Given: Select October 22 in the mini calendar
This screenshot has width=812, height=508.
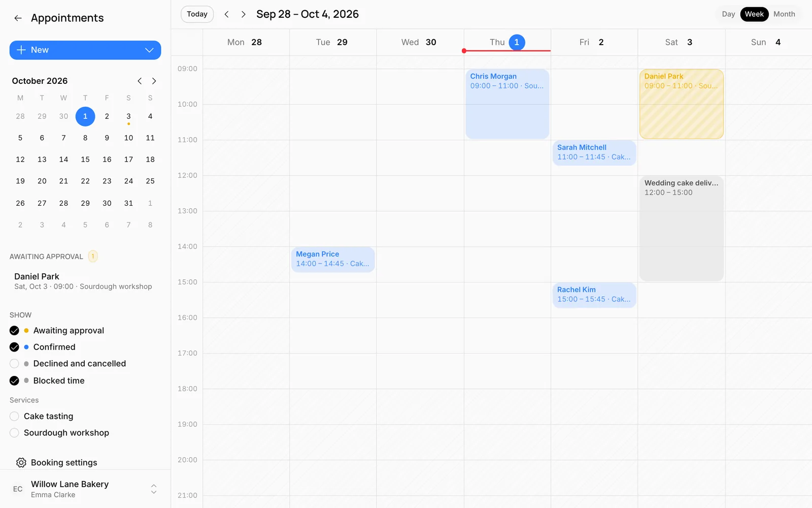Looking at the screenshot, I should coord(85,181).
